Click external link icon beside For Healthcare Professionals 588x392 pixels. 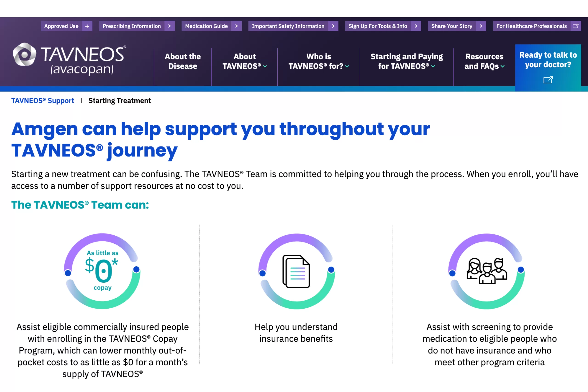(576, 26)
